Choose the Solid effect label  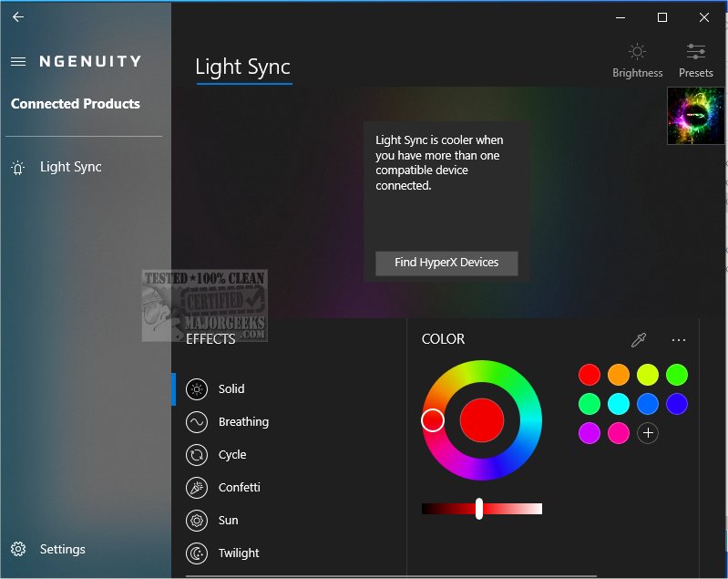pyautogui.click(x=231, y=389)
